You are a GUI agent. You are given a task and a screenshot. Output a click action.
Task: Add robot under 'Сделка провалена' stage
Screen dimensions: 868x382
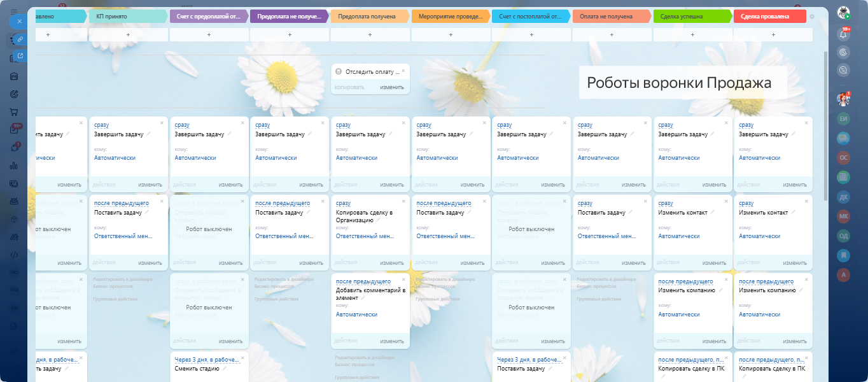point(773,35)
